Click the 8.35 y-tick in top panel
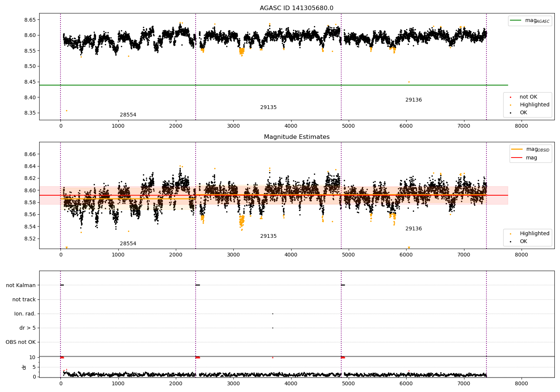The height and width of the screenshot is (392, 560). coord(29,113)
